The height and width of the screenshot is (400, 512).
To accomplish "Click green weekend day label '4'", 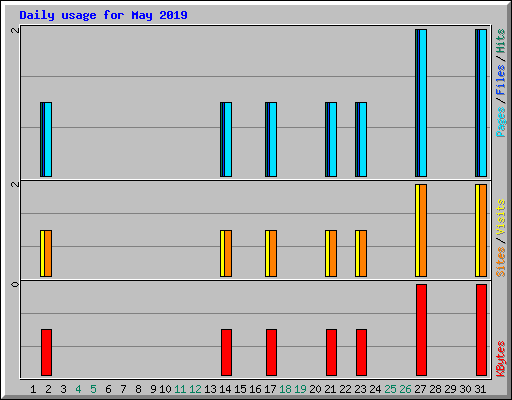I will [78, 389].
